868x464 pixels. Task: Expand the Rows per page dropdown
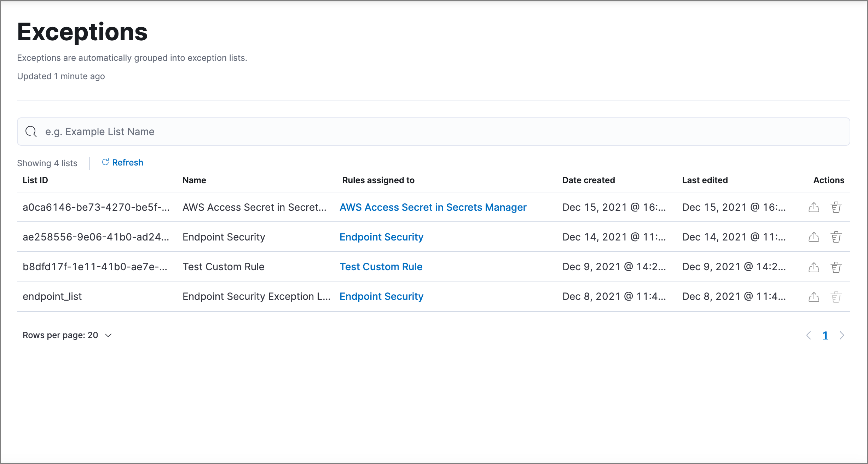click(109, 335)
